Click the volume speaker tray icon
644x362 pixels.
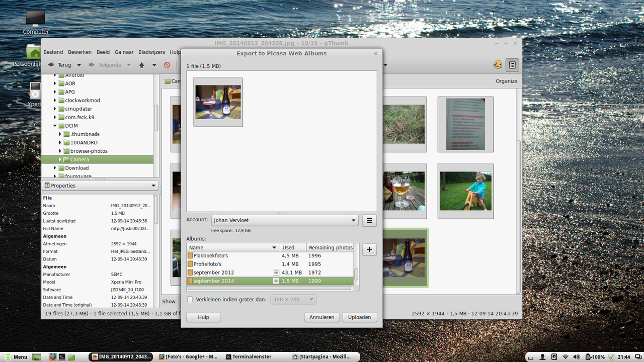(x=577, y=357)
